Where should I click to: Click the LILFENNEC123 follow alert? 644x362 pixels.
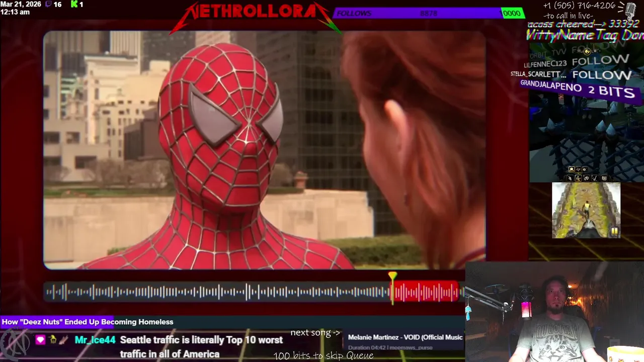coord(576,62)
